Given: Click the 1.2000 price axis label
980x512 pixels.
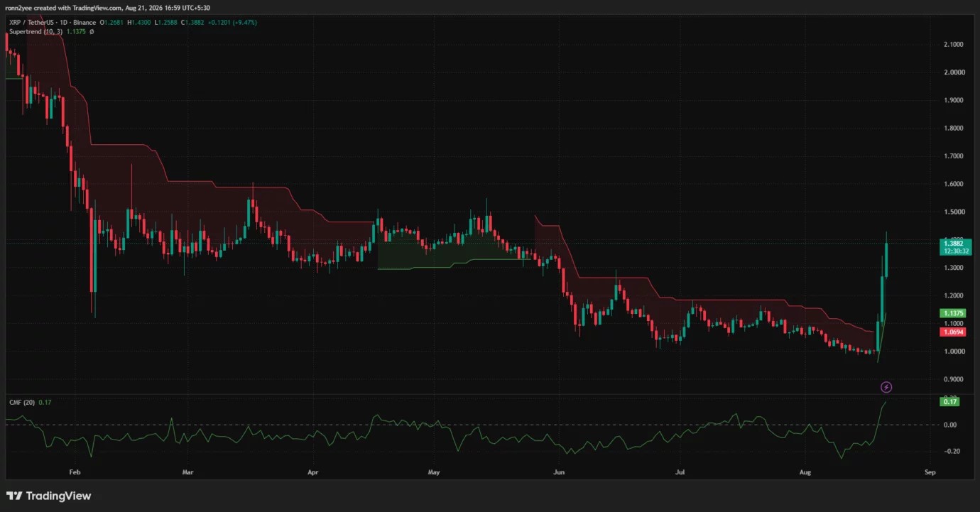Looking at the screenshot, I should point(954,295).
